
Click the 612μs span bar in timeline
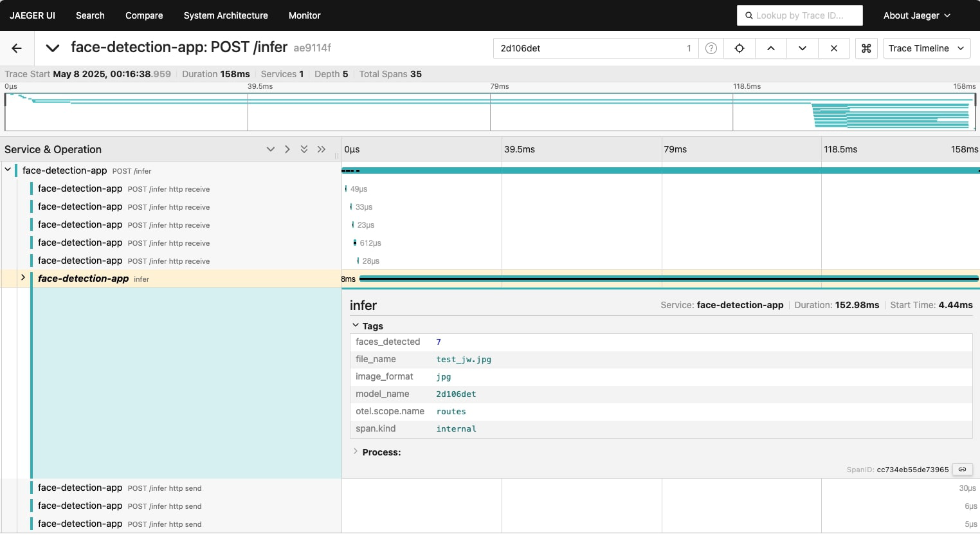(x=355, y=243)
